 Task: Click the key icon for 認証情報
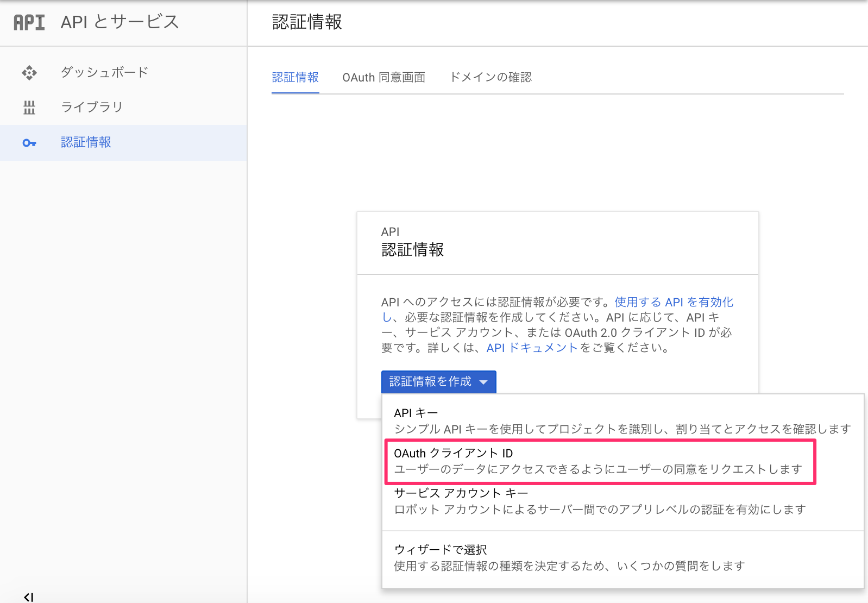click(x=29, y=143)
